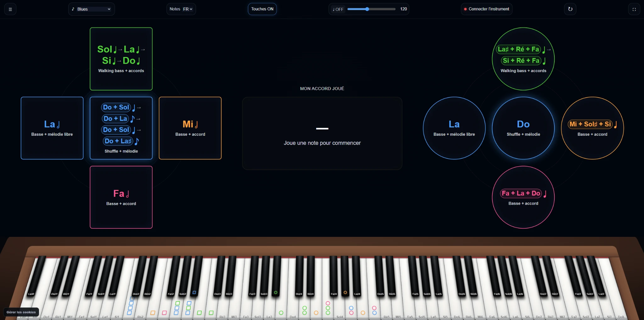Play the Sol4 black key with orange marker
This screenshot has width=644, height=320.
coord(345,277)
